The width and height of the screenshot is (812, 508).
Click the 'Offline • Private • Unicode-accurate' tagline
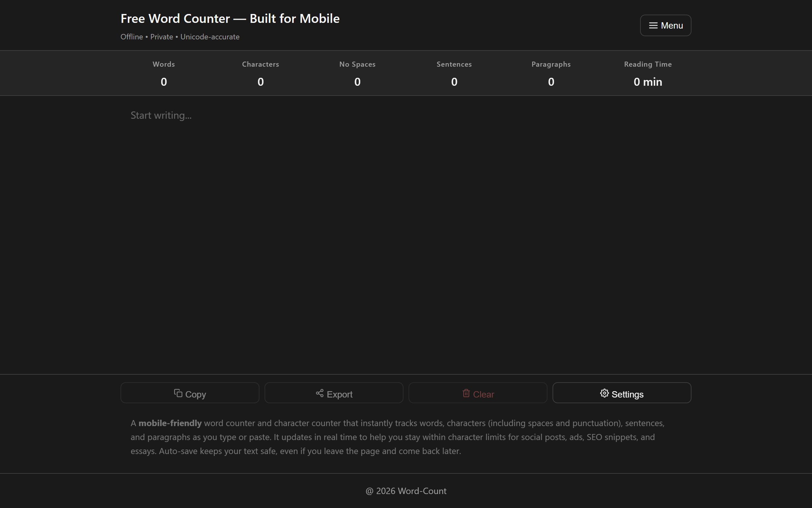tap(180, 37)
